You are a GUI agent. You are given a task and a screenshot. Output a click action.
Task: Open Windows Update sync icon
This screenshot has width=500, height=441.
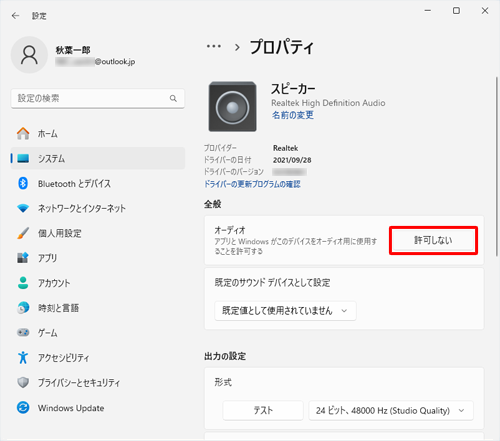click(23, 407)
